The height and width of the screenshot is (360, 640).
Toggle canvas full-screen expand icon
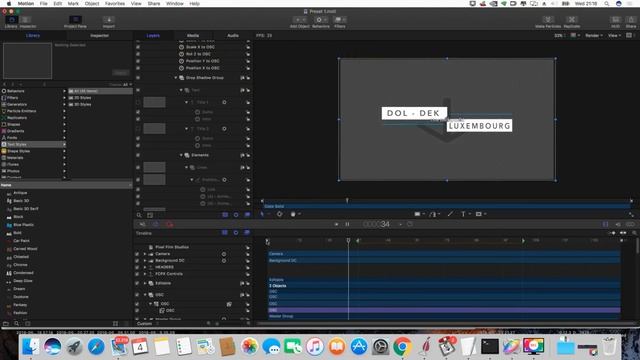pos(631,214)
